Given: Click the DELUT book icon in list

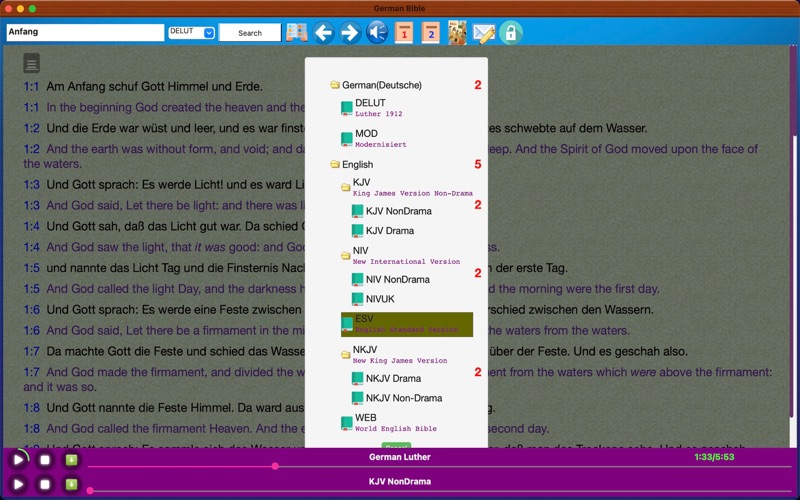Looking at the screenshot, I should (346, 108).
